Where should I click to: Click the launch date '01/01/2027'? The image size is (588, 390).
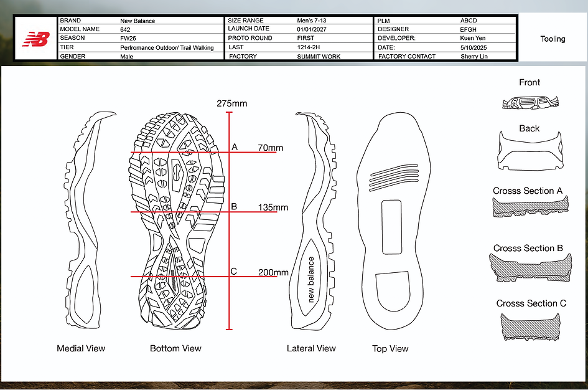click(312, 29)
